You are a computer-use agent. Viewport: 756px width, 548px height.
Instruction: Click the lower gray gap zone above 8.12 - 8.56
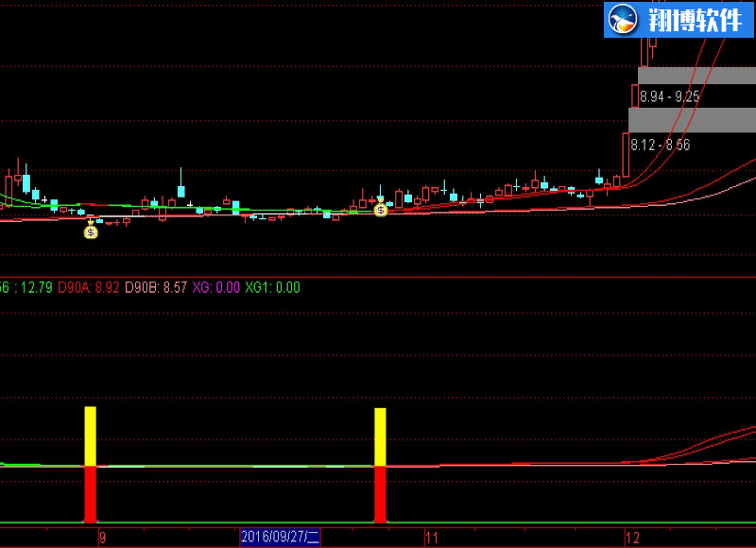[x=693, y=120]
